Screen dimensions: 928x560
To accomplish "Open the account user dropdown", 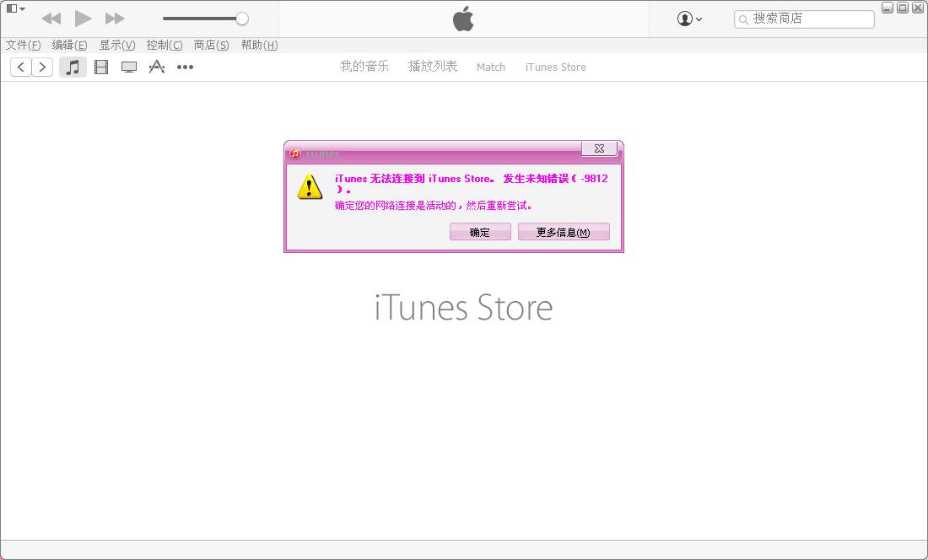I will pos(689,19).
